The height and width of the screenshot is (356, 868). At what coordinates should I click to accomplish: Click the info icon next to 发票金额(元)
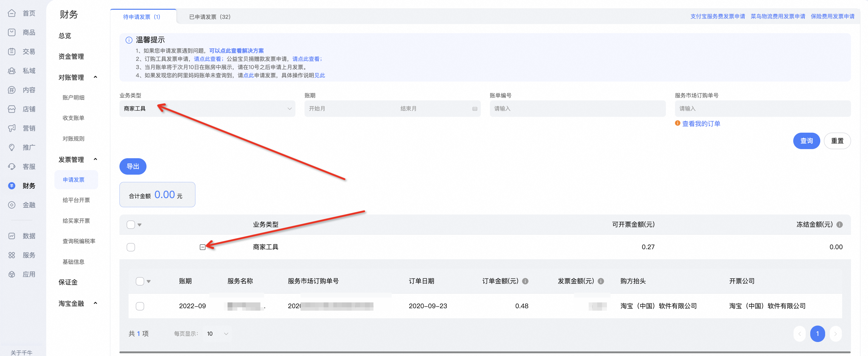(x=601, y=281)
